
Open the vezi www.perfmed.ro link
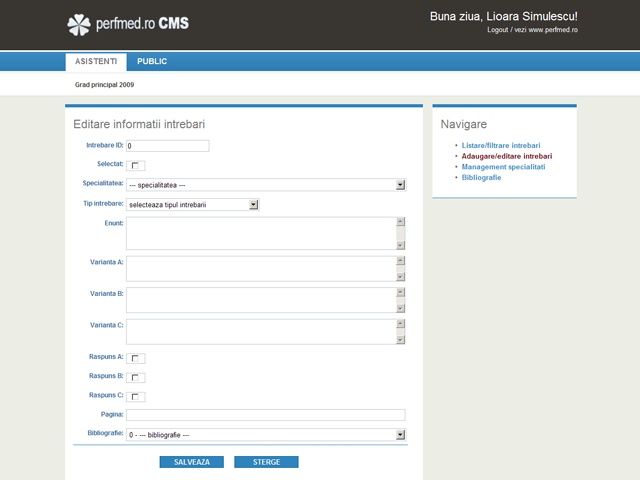point(546,30)
